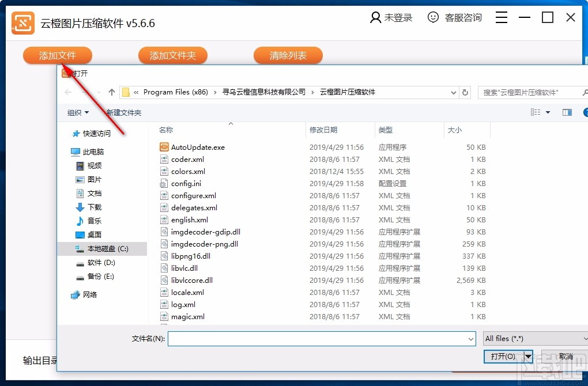
Task: Open the 打开(O) split button dropdown arrow
Action: tap(527, 357)
